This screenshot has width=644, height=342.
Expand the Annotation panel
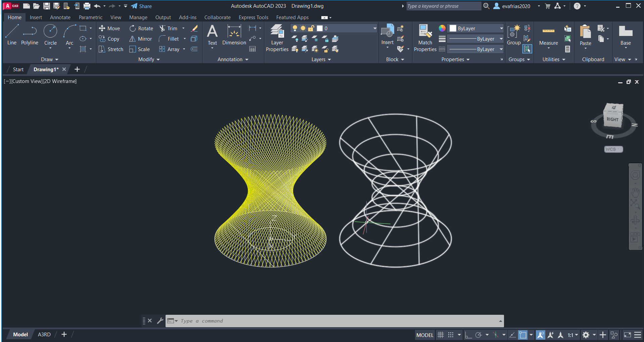[x=233, y=59]
